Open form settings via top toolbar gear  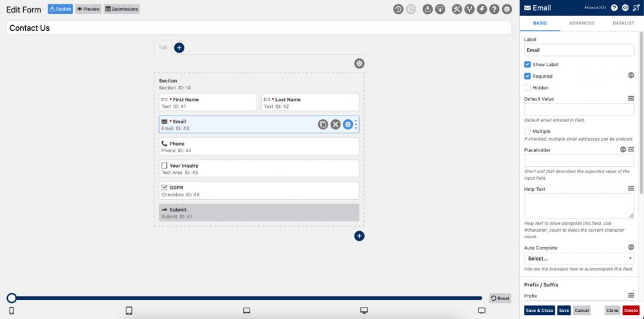pyautogui.click(x=506, y=9)
